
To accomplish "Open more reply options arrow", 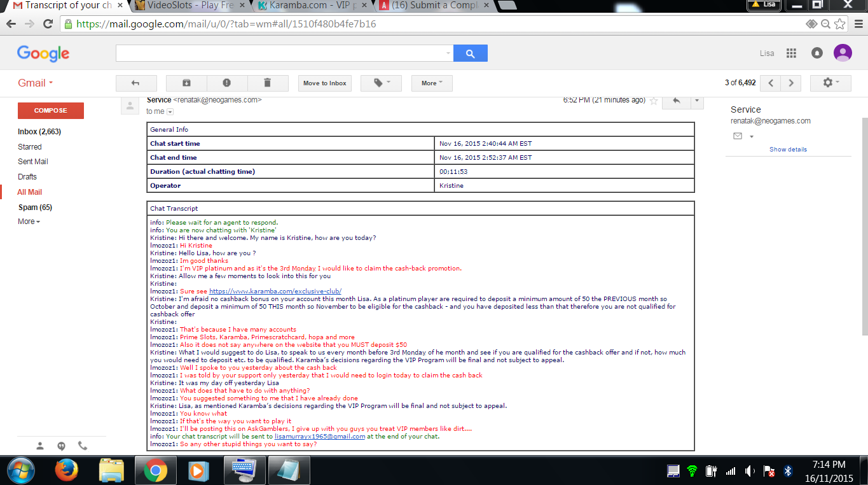I will [698, 101].
